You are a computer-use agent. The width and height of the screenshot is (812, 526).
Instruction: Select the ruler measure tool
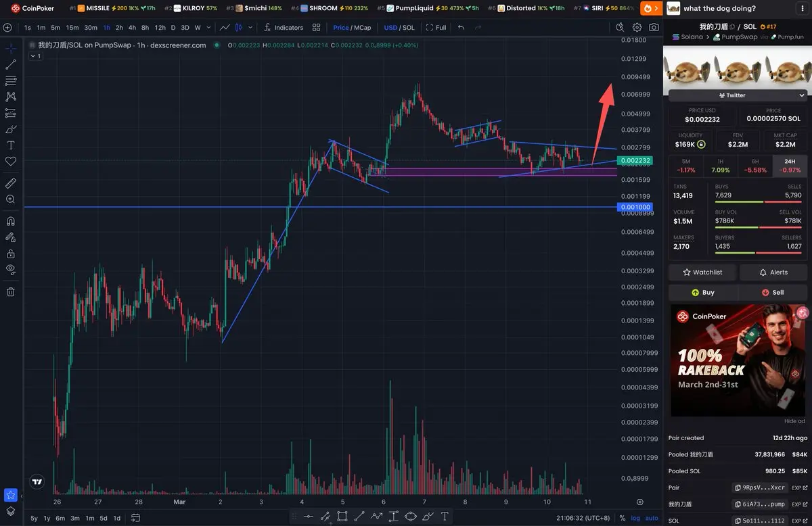coord(11,183)
